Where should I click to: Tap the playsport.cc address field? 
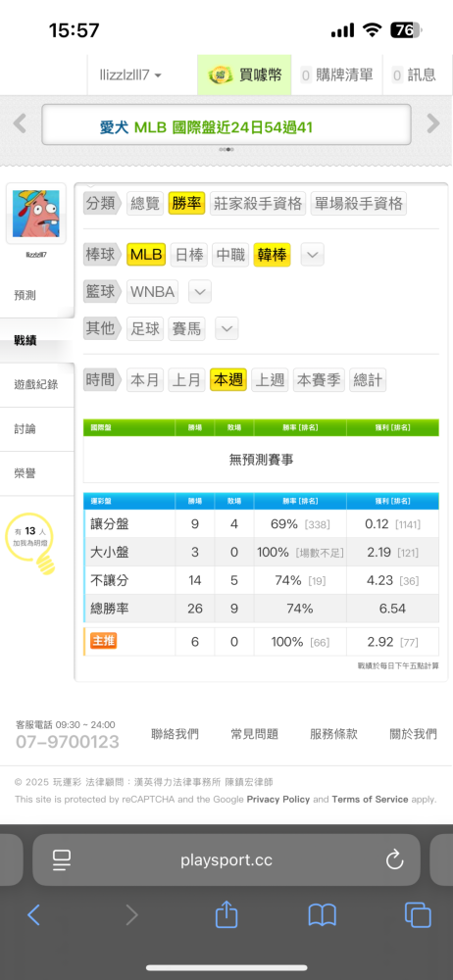coord(226,860)
